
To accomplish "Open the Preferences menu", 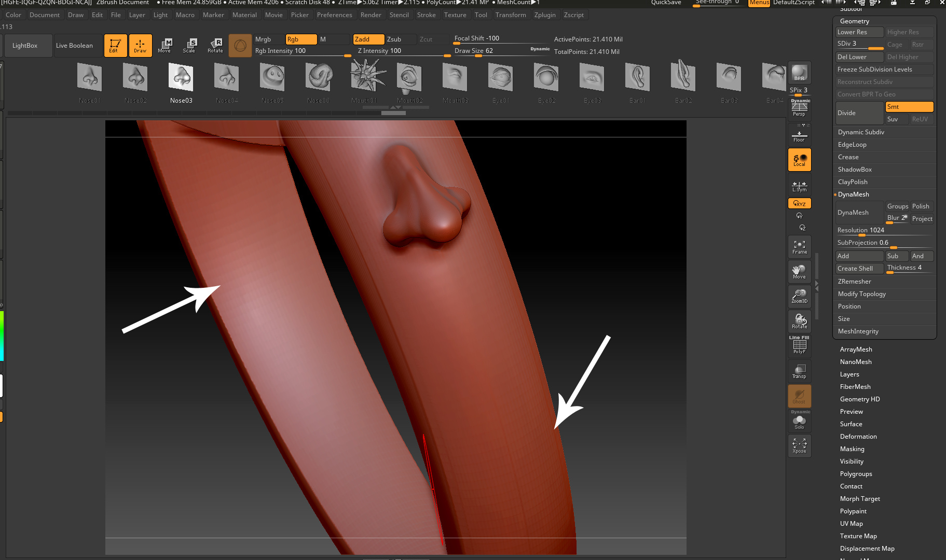I will [334, 15].
